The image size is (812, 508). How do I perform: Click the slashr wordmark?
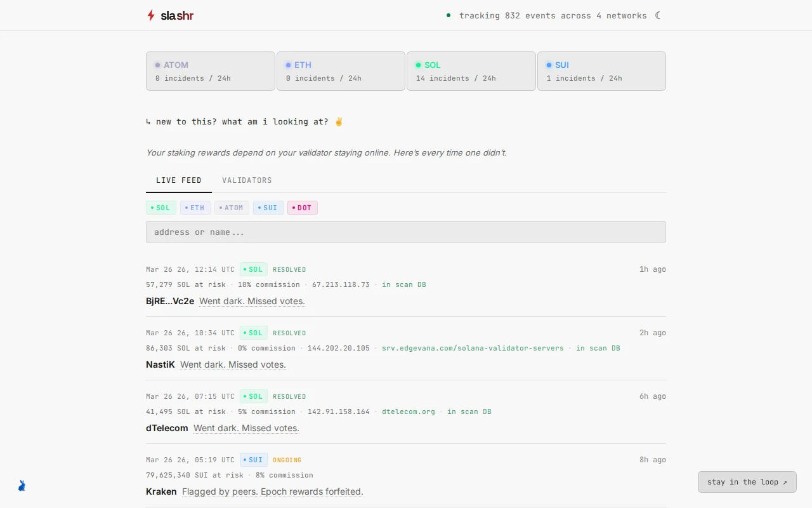[x=177, y=15]
